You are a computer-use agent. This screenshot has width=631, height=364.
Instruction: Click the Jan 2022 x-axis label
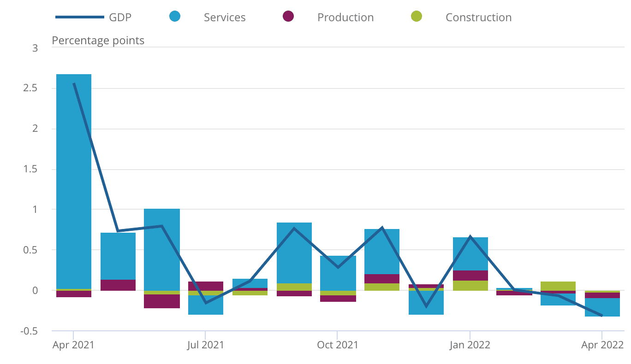point(470,345)
